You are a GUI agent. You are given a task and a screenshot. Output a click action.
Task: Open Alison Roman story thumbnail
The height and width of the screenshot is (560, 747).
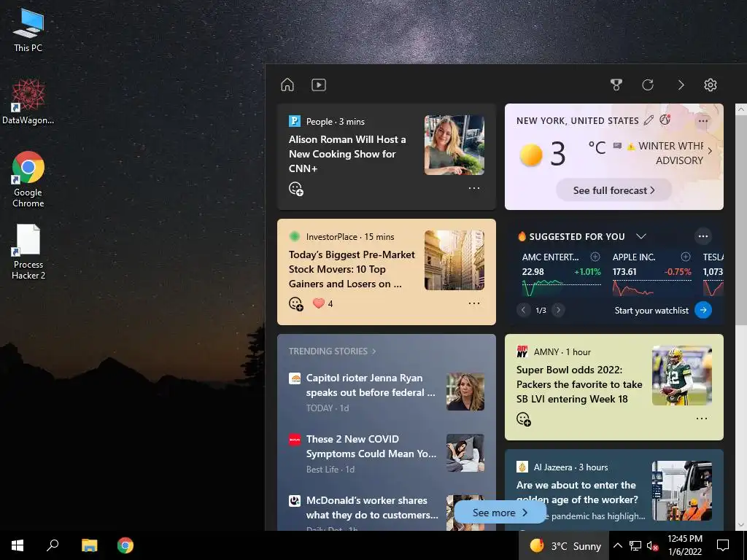[x=454, y=145]
